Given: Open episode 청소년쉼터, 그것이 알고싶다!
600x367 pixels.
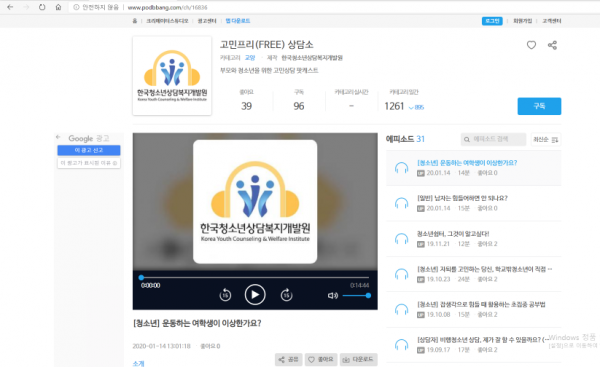Looking at the screenshot, I should (x=453, y=234).
